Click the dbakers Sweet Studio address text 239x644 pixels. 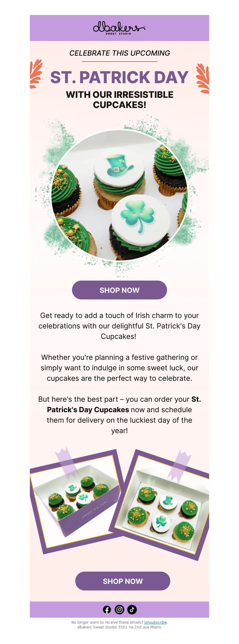[119, 627]
